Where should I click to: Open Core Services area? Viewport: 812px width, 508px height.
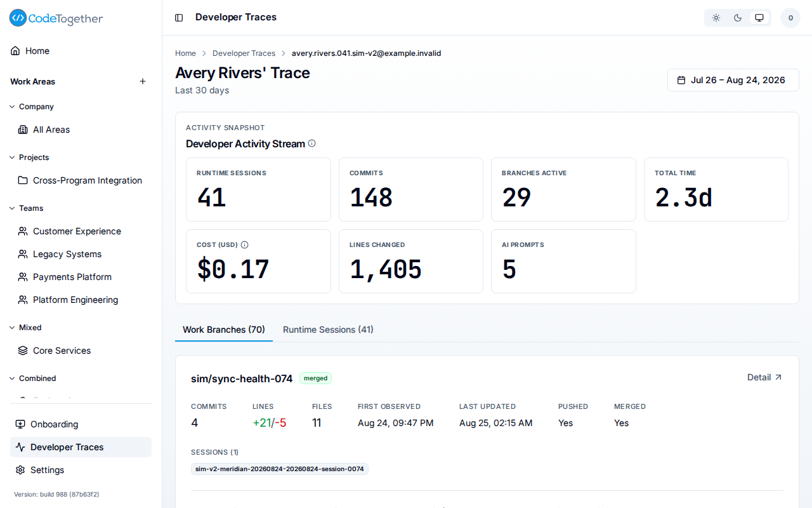pos(81,351)
